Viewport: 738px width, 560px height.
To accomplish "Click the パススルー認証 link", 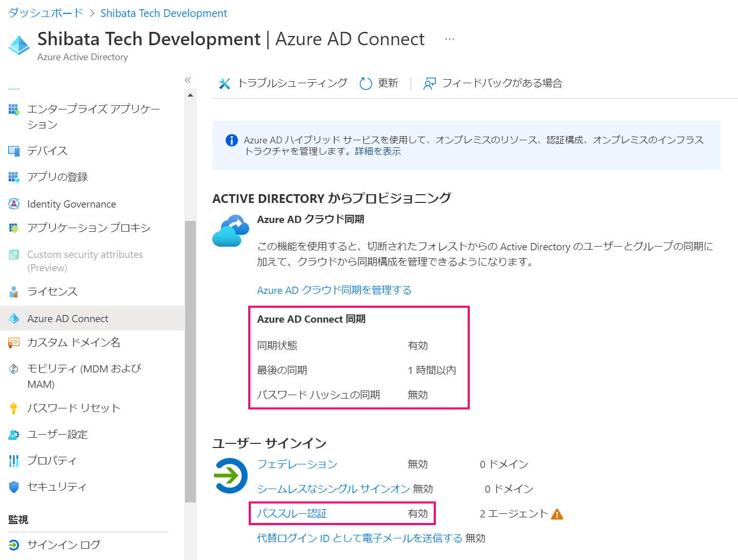I will (292, 514).
